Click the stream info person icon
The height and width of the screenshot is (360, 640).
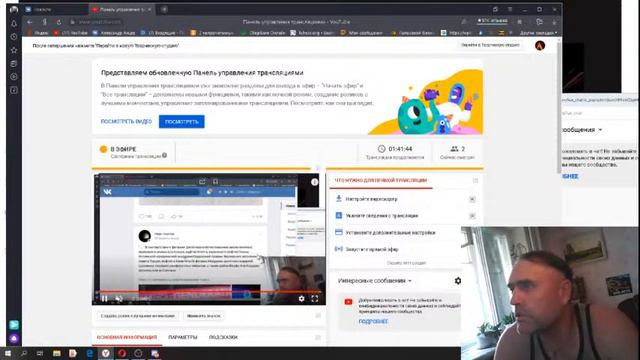(x=338, y=216)
